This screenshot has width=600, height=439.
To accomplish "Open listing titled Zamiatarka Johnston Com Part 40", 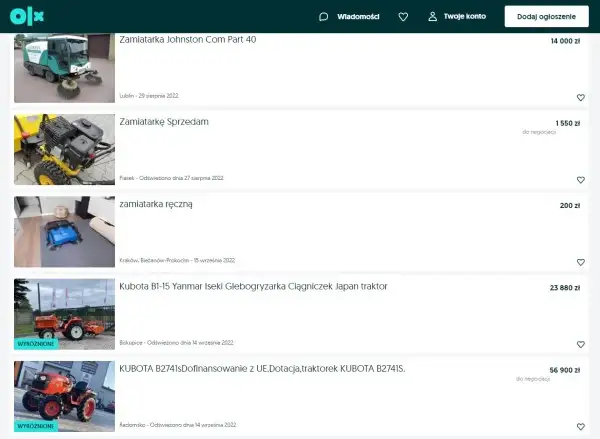I will pos(188,39).
